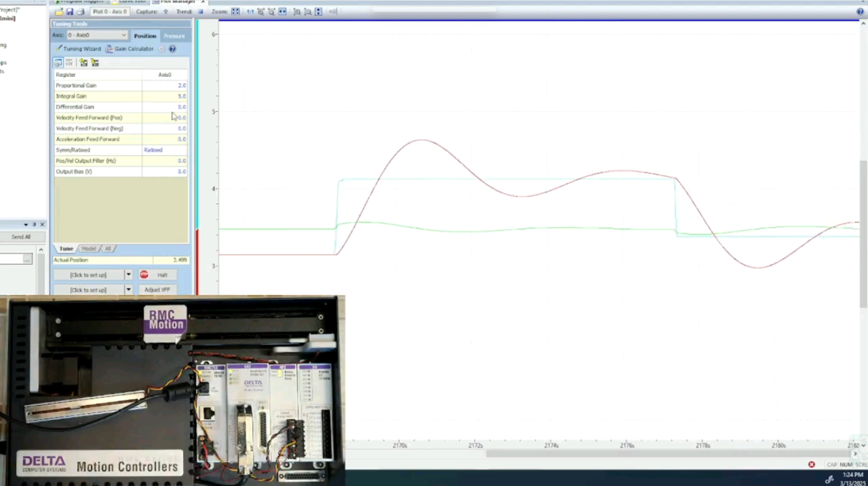
Task: Select the Tune tab
Action: [66, 249]
